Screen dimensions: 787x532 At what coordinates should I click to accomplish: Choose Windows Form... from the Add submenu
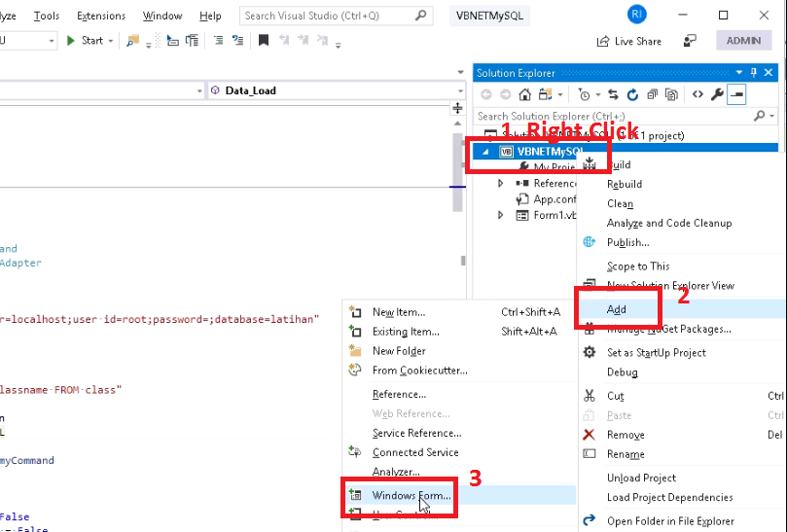click(x=459, y=495)
